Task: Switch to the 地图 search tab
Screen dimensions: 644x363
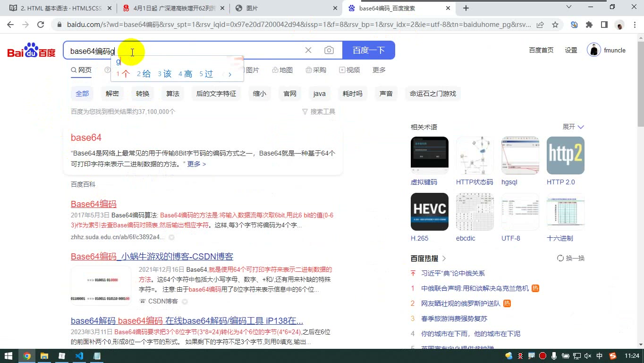Action: tap(282, 70)
